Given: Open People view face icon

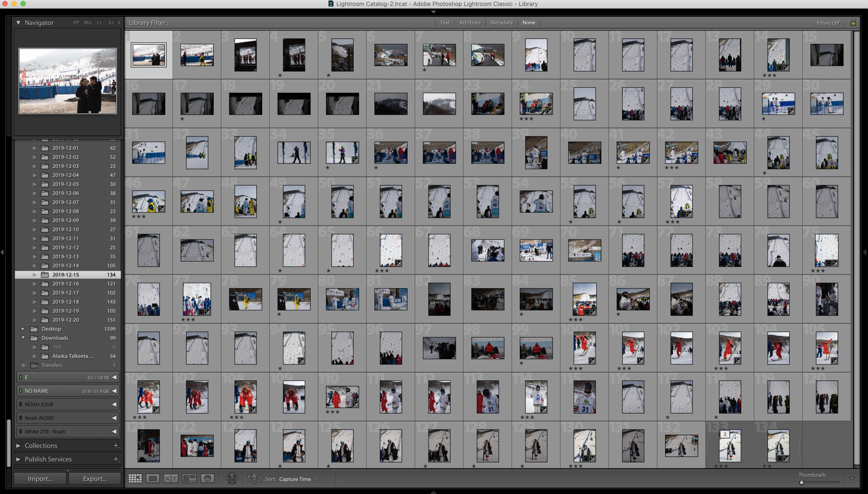Looking at the screenshot, I should [x=208, y=479].
